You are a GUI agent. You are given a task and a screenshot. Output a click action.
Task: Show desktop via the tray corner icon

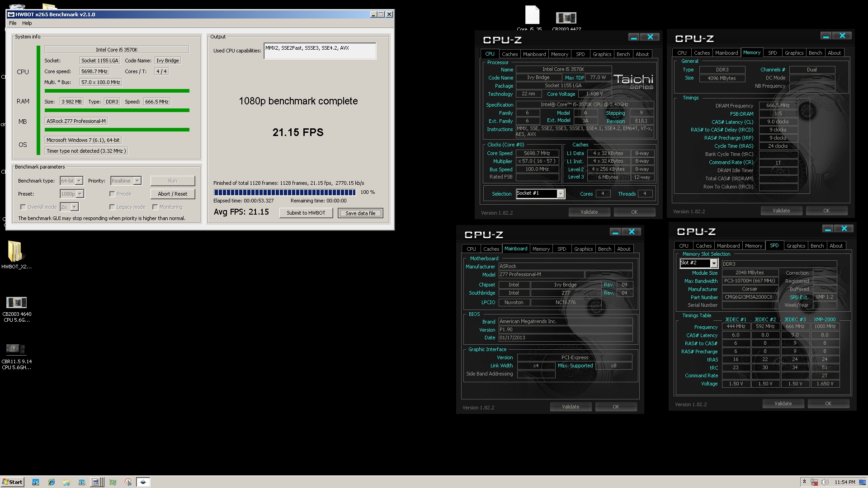863,482
